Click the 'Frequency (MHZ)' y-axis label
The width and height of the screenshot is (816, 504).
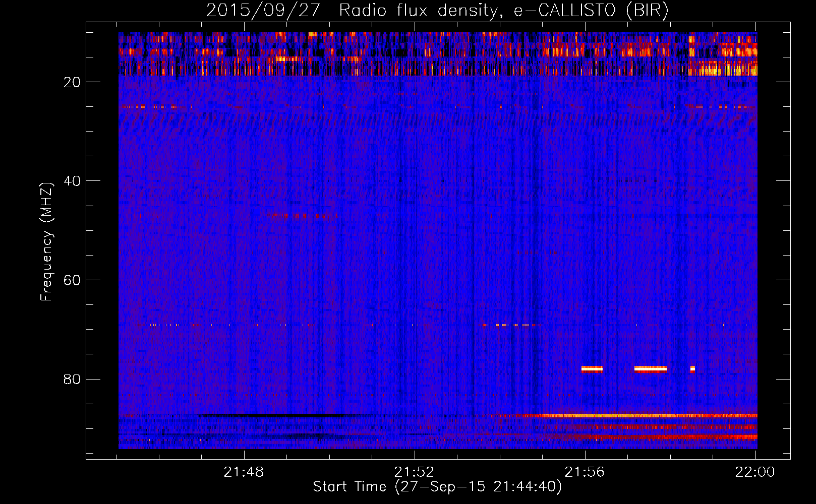(46, 242)
